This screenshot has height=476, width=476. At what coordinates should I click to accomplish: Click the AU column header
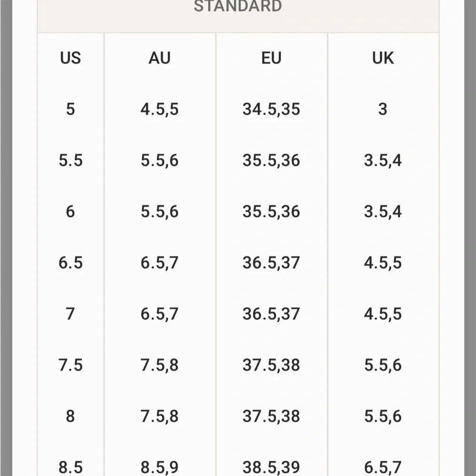point(159,58)
